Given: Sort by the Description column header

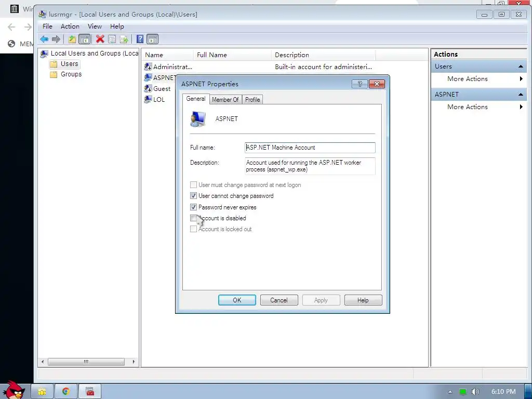Looking at the screenshot, I should (323, 55).
